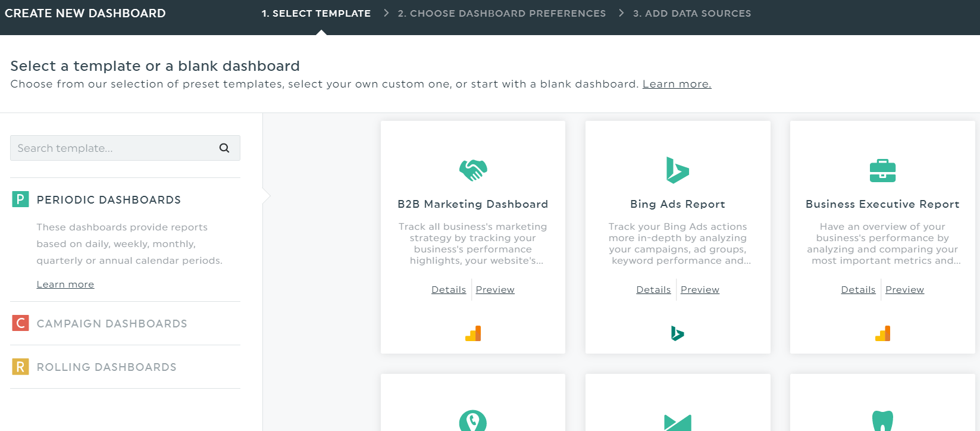Go to step 3 Add Data Sources
This screenshot has width=980, height=431.
tap(692, 13)
